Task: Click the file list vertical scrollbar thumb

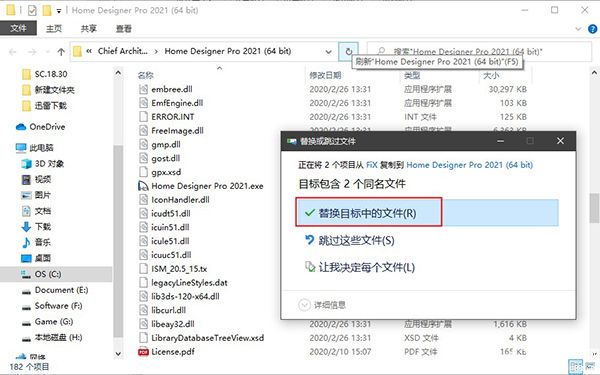Action: click(594, 208)
